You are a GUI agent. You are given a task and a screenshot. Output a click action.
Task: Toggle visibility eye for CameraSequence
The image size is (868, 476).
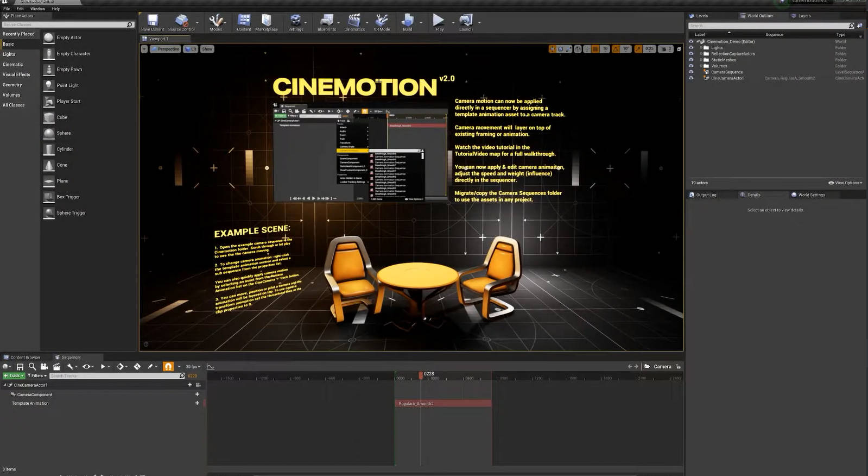(691, 72)
